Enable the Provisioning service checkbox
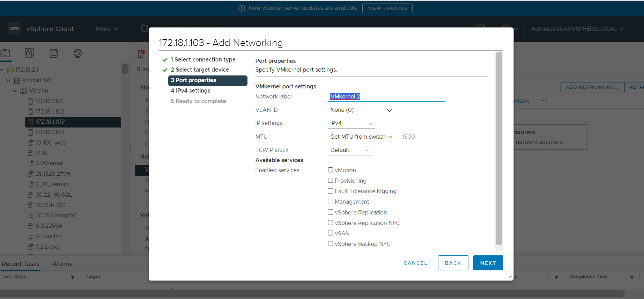 [x=331, y=181]
